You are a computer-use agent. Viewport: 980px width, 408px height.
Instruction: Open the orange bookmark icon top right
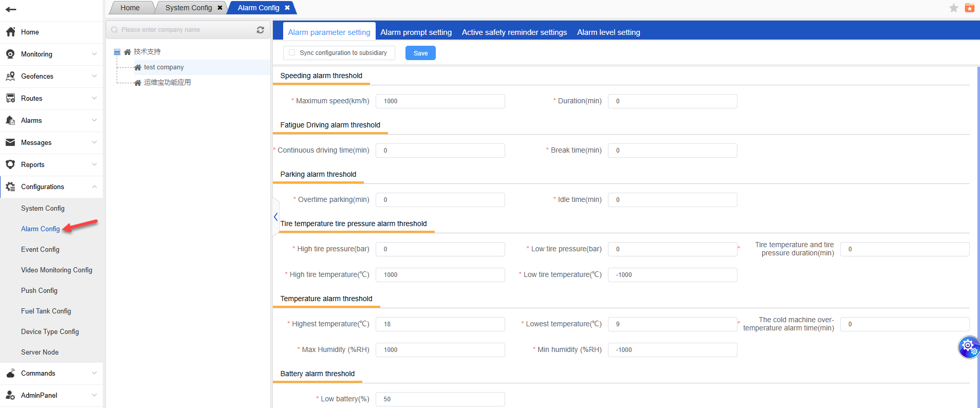969,8
